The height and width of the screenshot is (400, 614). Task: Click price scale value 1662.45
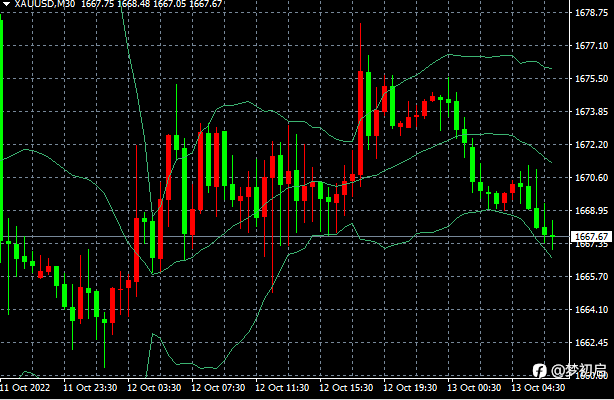click(591, 343)
